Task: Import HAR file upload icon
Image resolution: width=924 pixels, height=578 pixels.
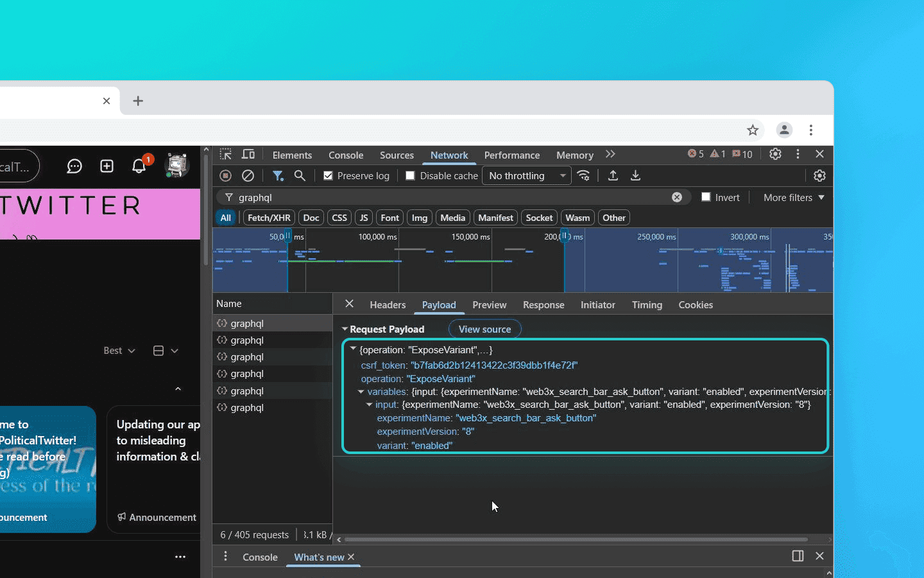Action: coord(613,176)
